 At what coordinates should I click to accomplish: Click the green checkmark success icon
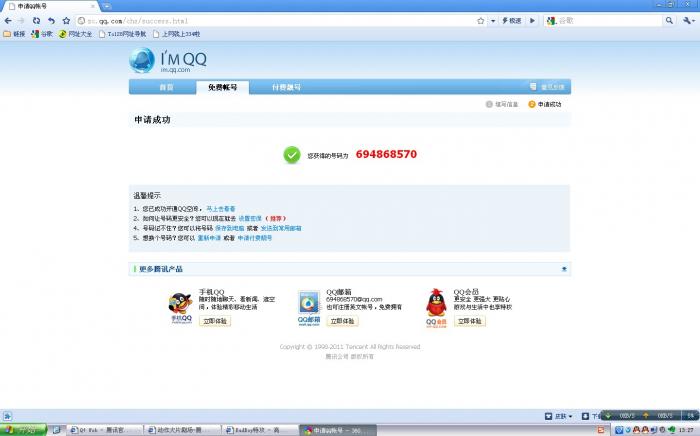(x=292, y=155)
